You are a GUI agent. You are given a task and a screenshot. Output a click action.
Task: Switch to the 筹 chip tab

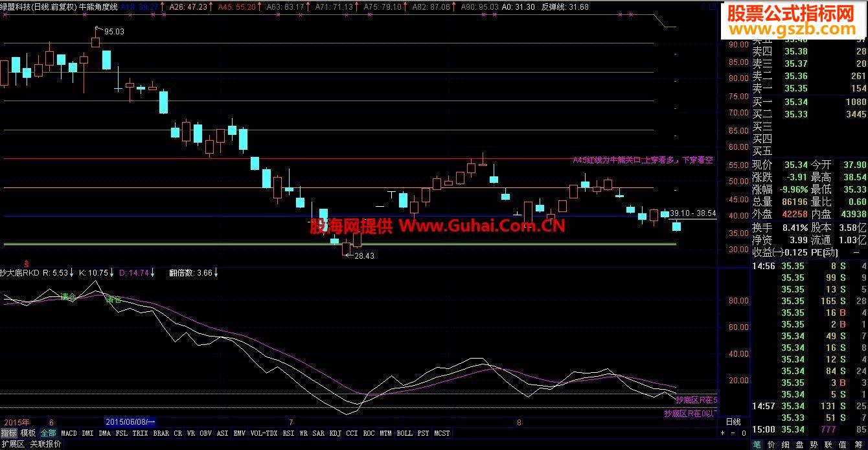[x=858, y=444]
